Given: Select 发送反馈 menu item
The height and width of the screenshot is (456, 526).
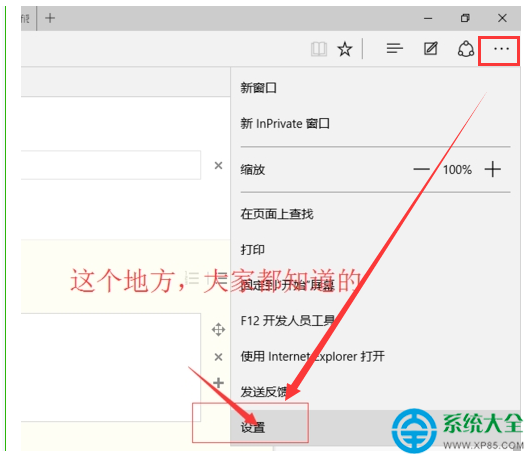Looking at the screenshot, I should [x=264, y=392].
